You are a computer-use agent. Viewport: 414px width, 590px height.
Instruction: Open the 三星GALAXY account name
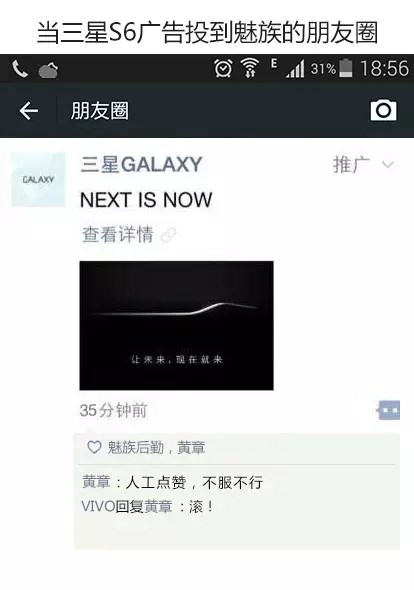[x=141, y=164]
